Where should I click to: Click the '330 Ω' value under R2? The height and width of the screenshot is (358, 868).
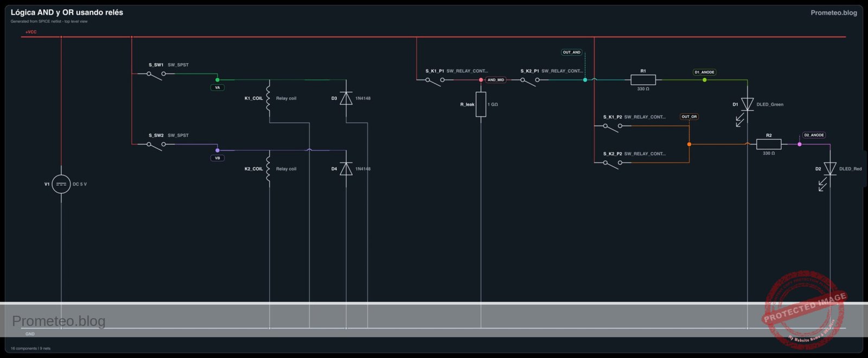point(769,153)
